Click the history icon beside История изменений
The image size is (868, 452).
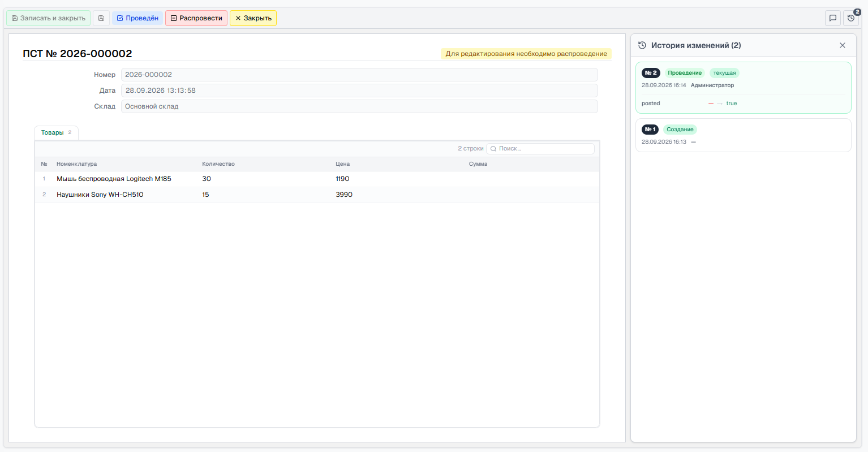pyautogui.click(x=642, y=45)
